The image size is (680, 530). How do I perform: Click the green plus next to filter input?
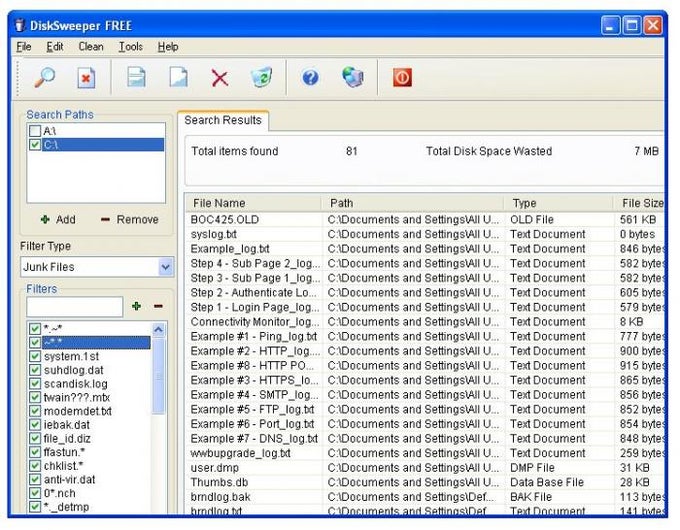[137, 306]
